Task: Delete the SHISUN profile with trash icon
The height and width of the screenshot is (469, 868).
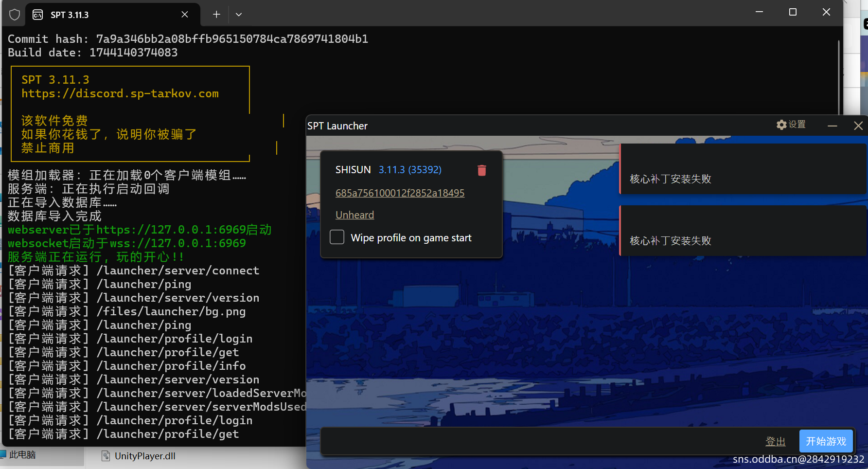Action: (x=481, y=170)
